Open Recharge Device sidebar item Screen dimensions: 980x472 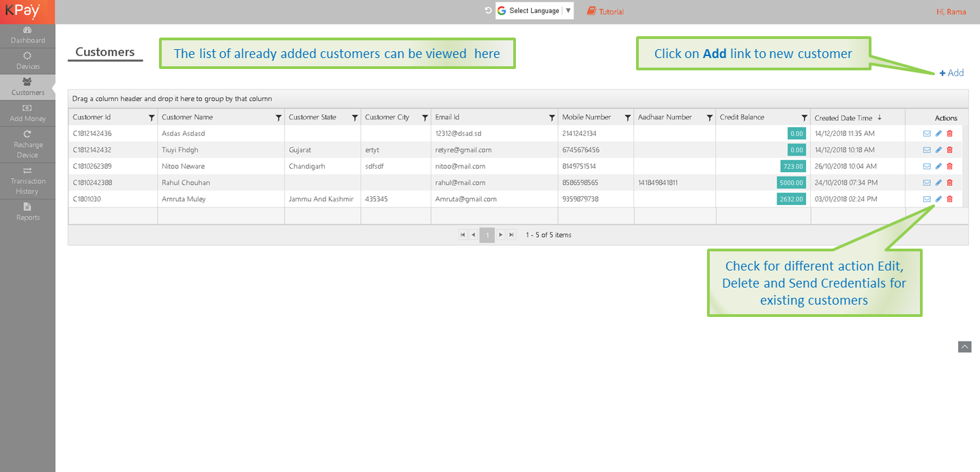coord(27,144)
